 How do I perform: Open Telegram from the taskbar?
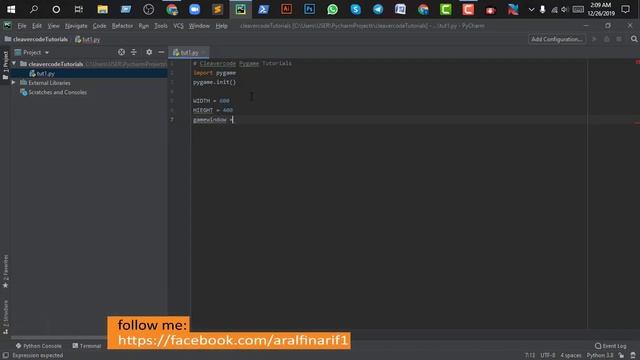[378, 9]
